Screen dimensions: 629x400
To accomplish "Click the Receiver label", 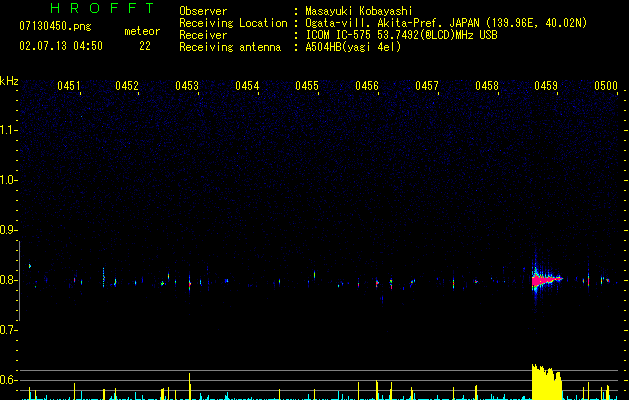I will pyautogui.click(x=203, y=35).
